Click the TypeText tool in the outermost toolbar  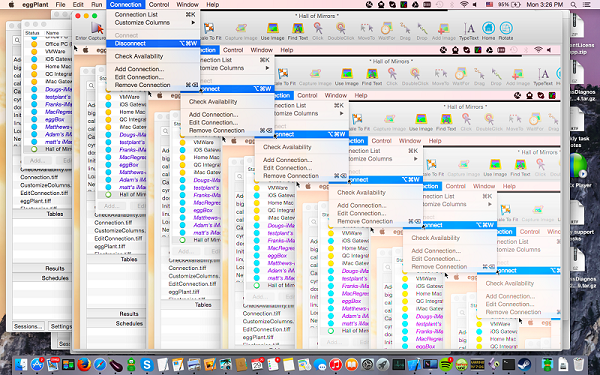pos(469,31)
